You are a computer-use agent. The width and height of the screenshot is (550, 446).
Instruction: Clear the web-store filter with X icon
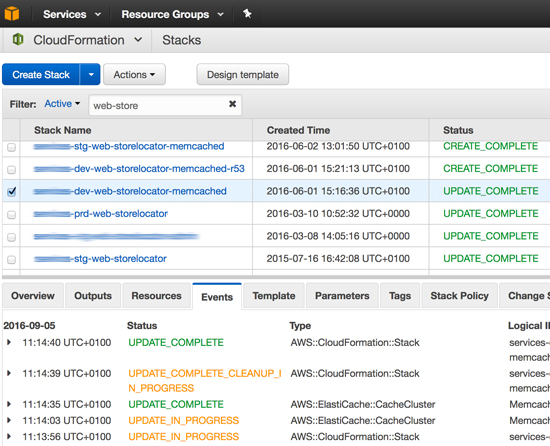click(232, 104)
